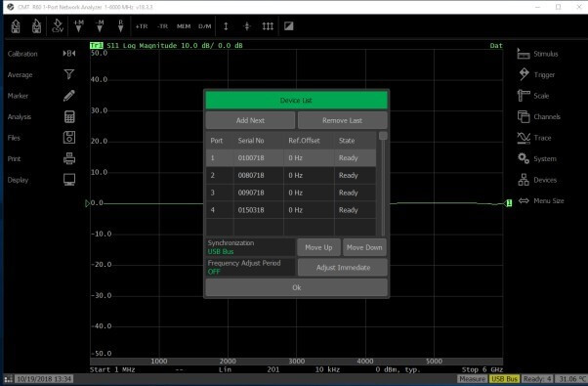Click the auto scale vertical arrow icon
588x386 pixels.
point(226,26)
